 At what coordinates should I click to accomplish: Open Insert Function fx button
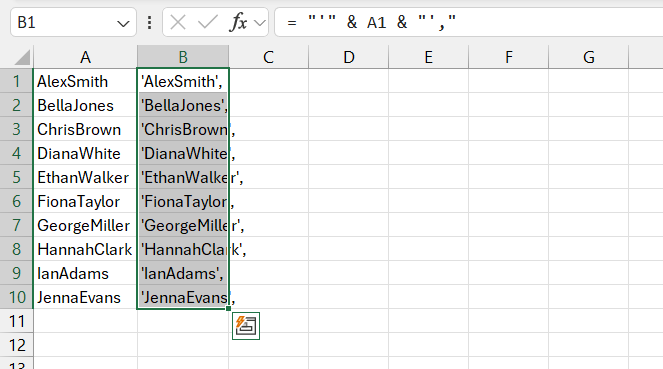(239, 22)
